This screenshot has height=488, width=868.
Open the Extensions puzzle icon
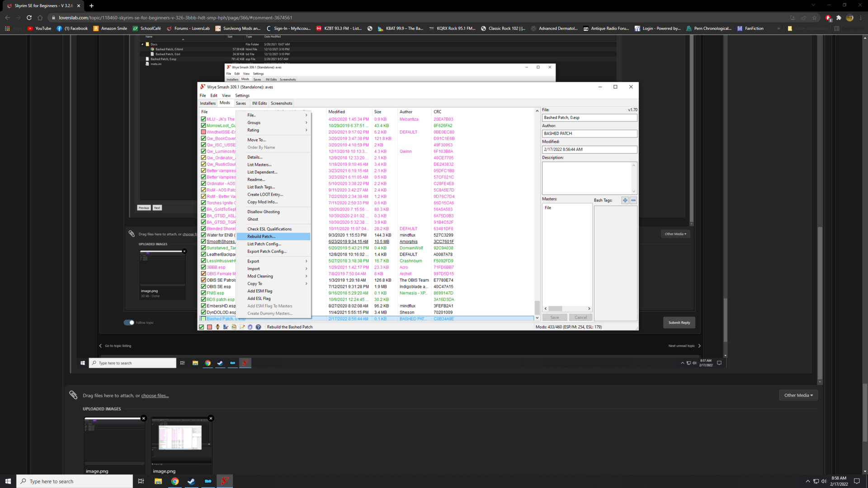(x=839, y=18)
